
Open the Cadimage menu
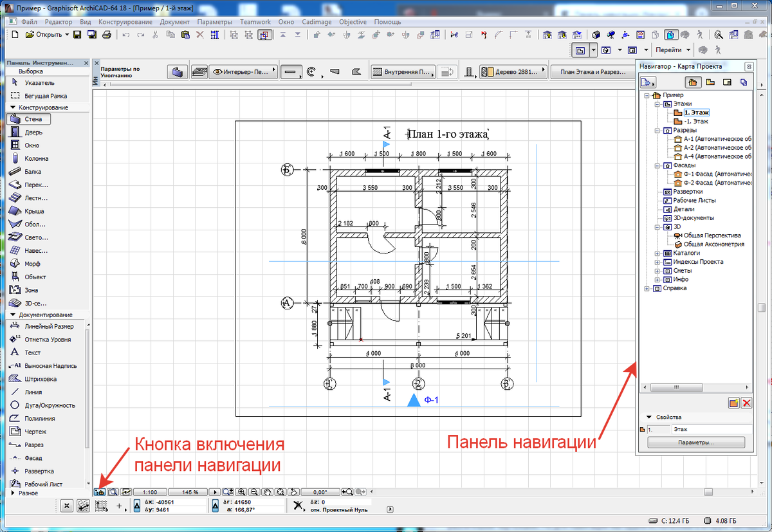316,22
